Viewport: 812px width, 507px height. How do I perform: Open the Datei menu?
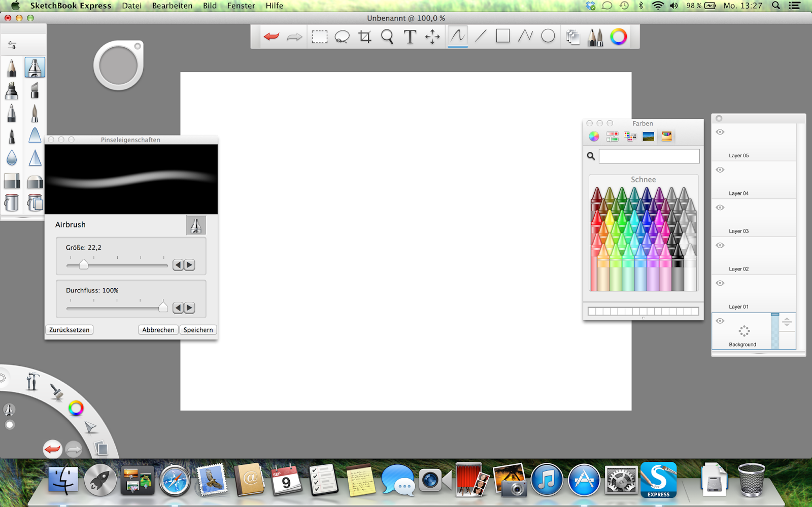(132, 6)
